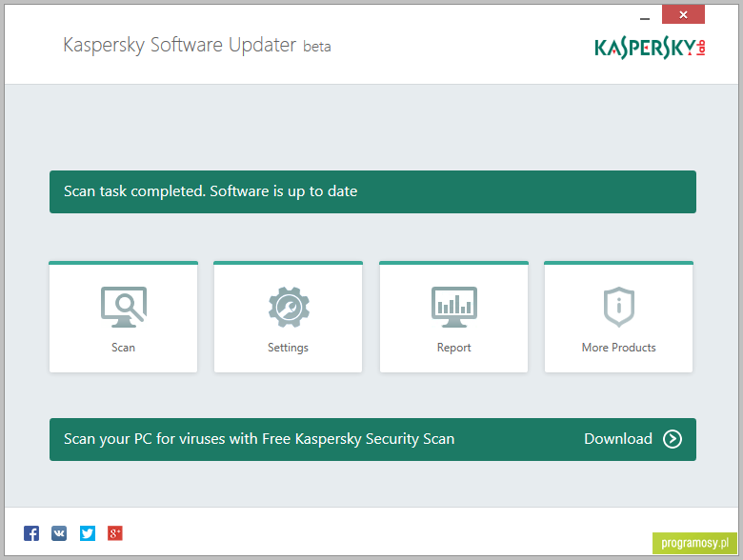
Task: Click the Settings tile label
Action: pos(288,348)
